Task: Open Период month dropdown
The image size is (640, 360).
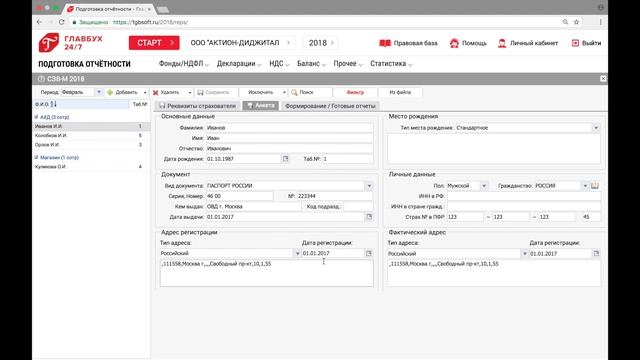Action: 98,92
